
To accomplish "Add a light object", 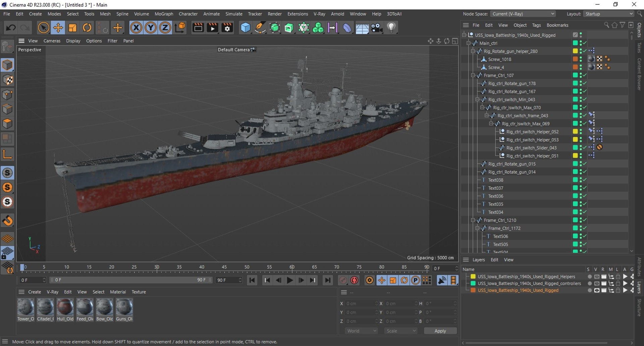I will point(391,27).
